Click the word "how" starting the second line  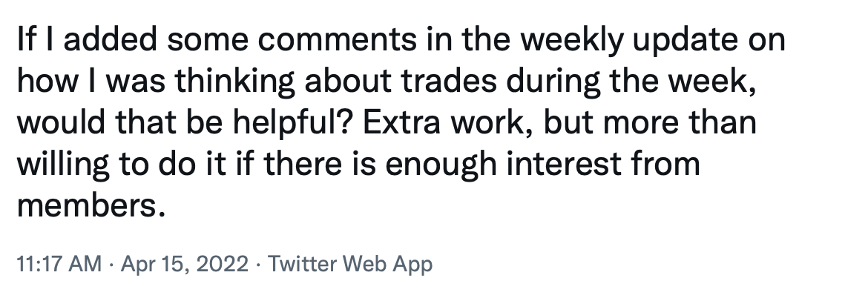click(47, 82)
